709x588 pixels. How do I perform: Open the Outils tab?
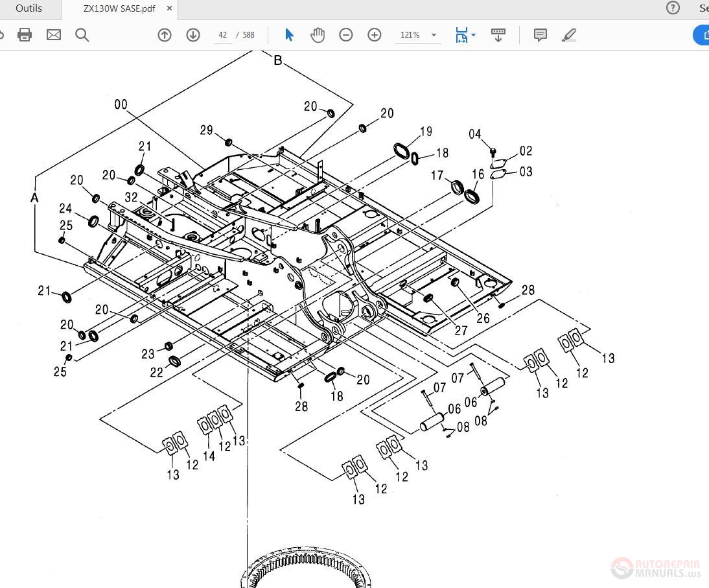click(x=29, y=8)
